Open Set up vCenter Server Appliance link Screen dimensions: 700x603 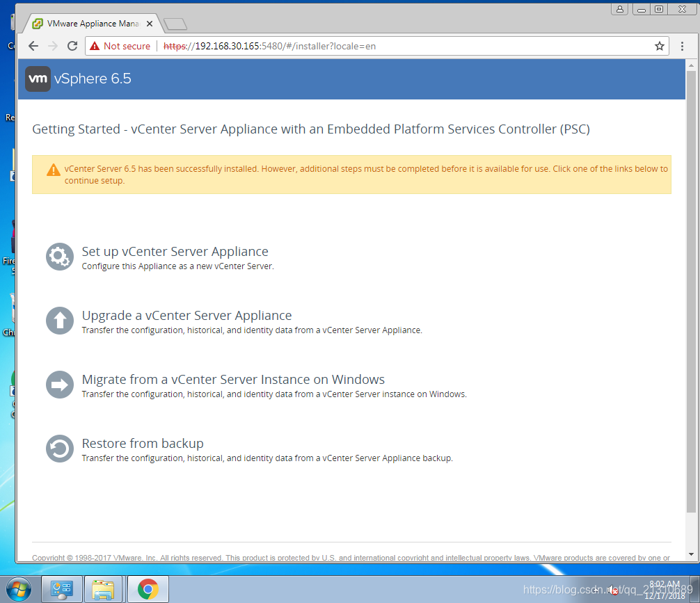click(x=175, y=251)
